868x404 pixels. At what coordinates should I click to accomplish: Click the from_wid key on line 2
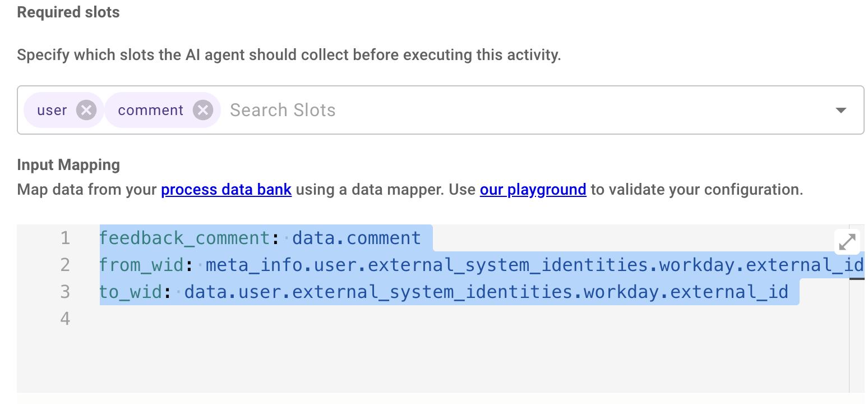(x=142, y=265)
